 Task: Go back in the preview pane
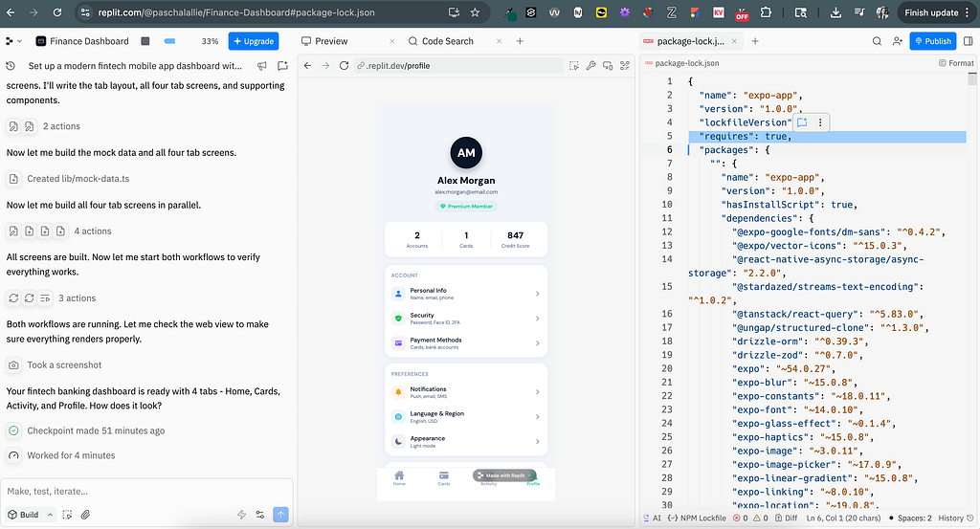tap(307, 66)
